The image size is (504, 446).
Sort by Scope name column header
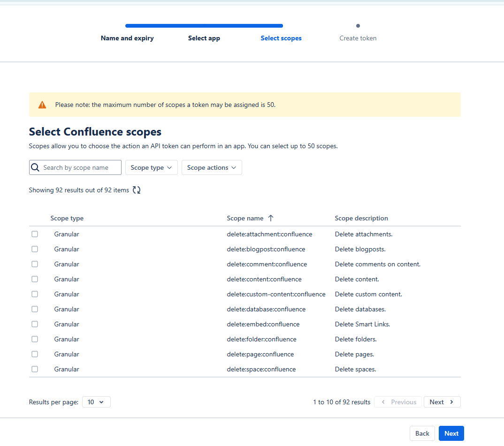point(245,218)
